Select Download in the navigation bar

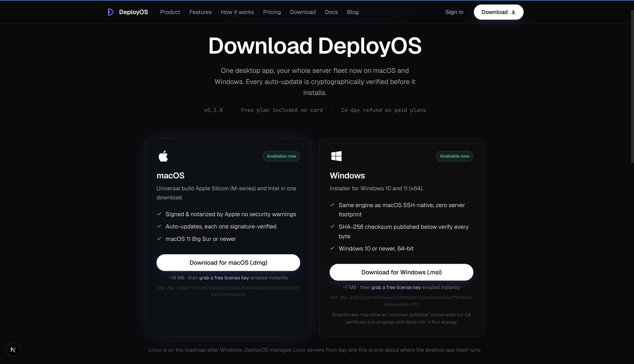(303, 12)
